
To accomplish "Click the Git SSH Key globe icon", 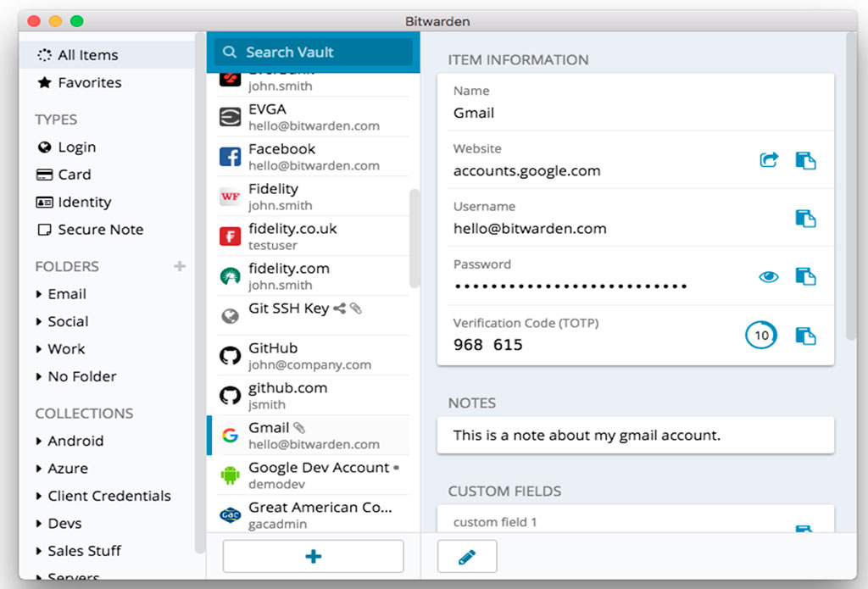I will pos(230,316).
